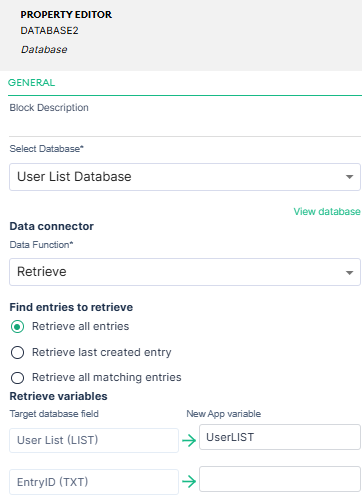Click the DATABASE2 block name

[x=49, y=31]
